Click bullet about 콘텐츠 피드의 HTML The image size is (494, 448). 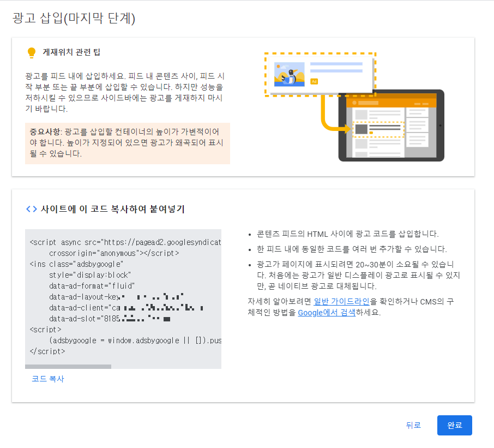pos(347,234)
